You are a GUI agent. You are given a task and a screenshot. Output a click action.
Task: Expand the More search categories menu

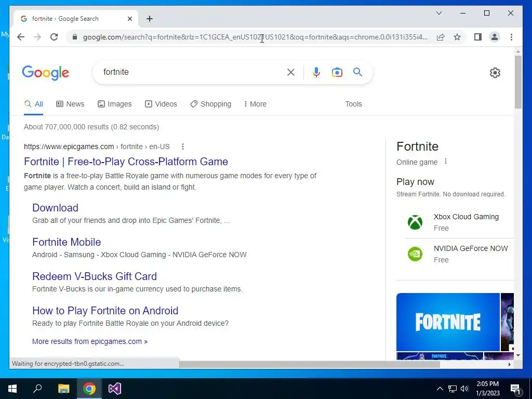coord(255,104)
